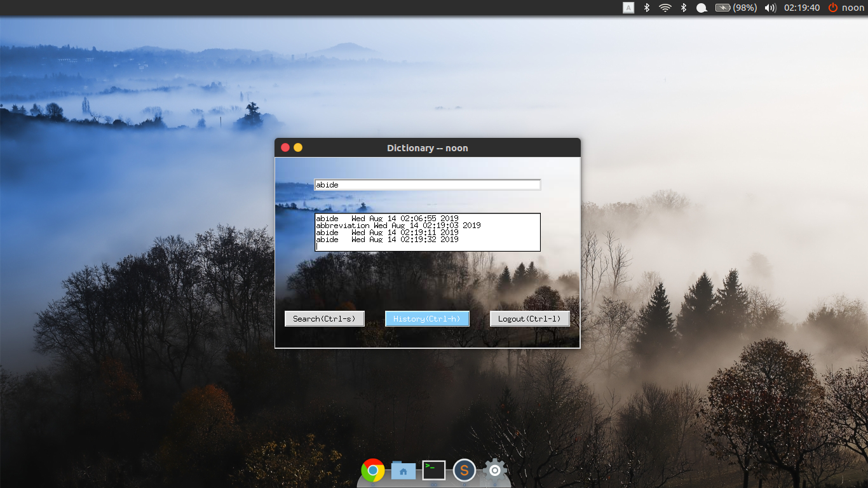The width and height of the screenshot is (868, 488).
Task: Close the Dictionary window with the red button
Action: tap(285, 147)
